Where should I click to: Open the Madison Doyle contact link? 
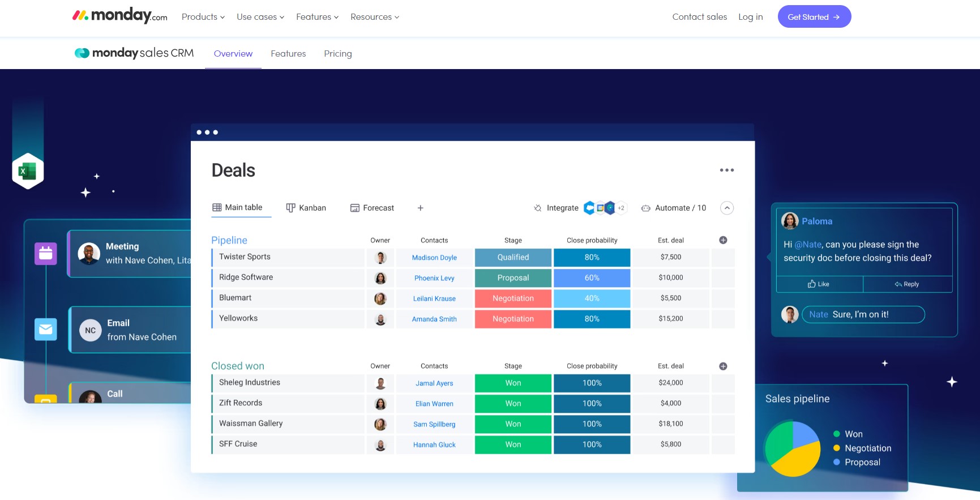tap(434, 258)
